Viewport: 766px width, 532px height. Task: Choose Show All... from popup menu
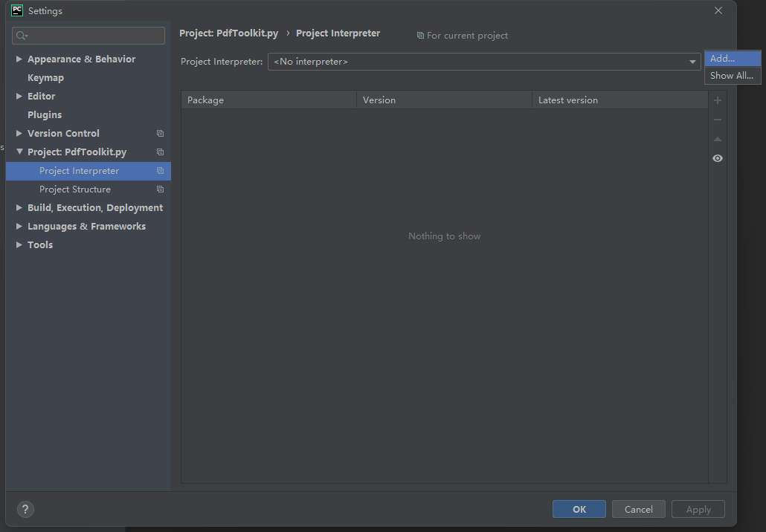tap(733, 76)
